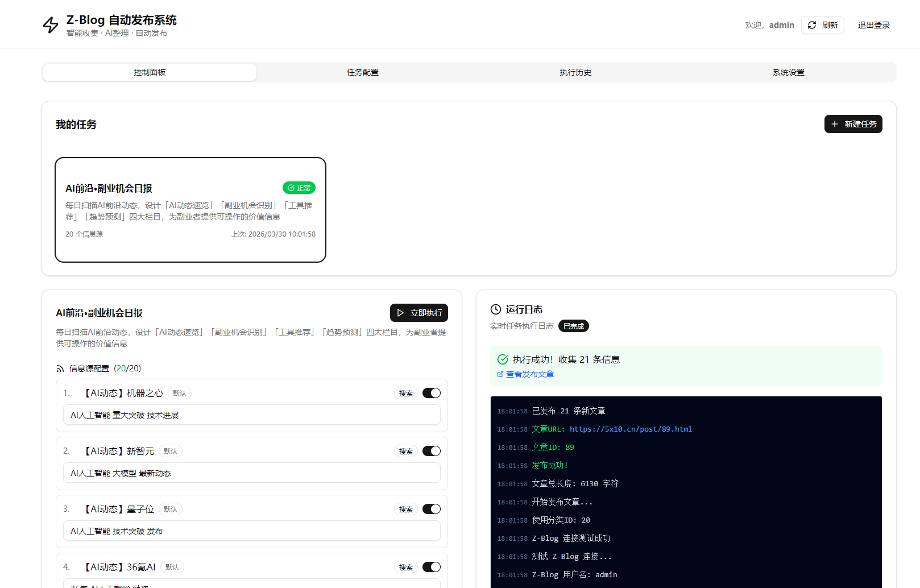Click the play icon on 立即执行
920x588 pixels.
[x=400, y=313]
